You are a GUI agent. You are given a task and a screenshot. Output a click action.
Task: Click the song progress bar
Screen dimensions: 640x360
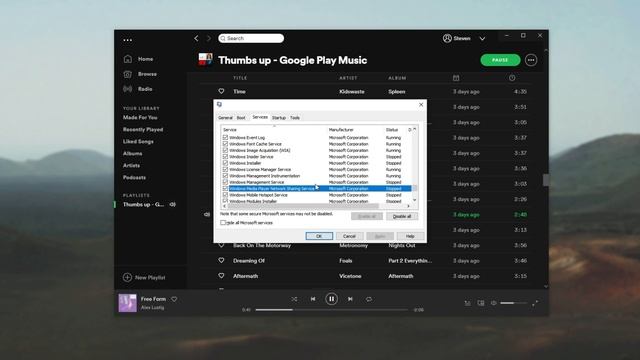(331, 310)
